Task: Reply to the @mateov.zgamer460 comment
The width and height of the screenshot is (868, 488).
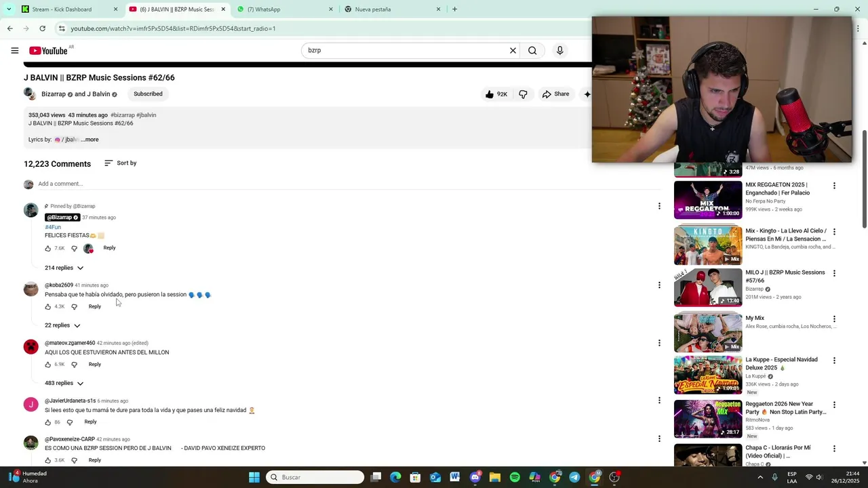Action: [x=95, y=365]
